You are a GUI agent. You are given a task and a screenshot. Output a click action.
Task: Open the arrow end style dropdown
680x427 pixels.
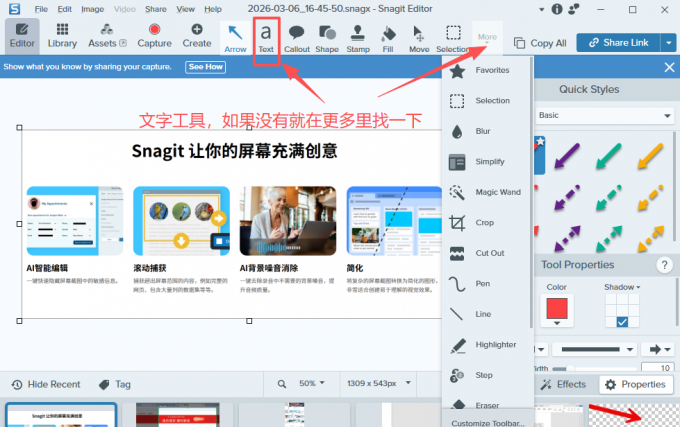click(x=659, y=349)
